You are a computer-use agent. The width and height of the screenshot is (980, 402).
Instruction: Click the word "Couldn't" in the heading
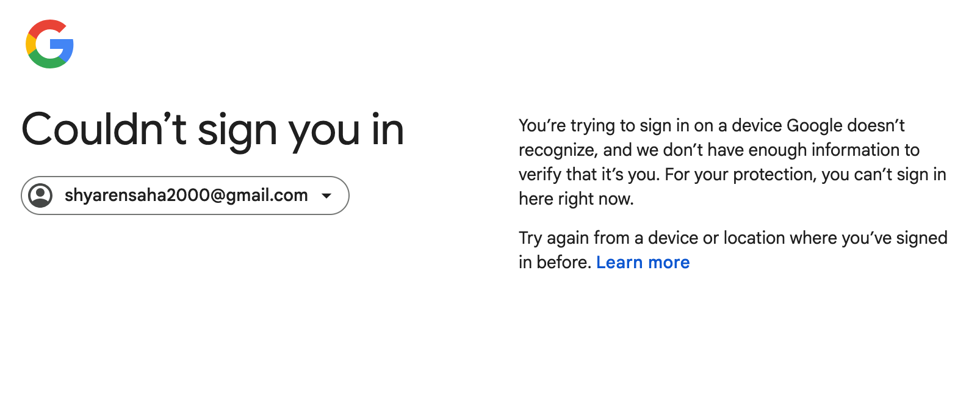click(104, 130)
